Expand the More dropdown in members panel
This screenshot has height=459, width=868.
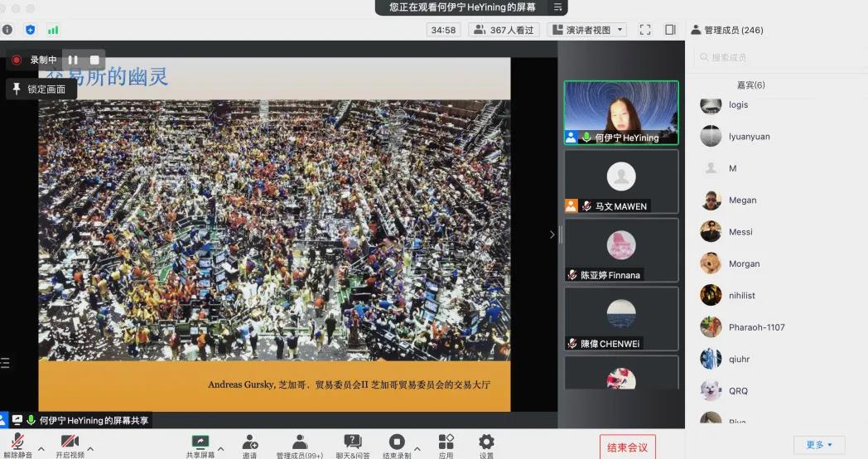(x=818, y=445)
